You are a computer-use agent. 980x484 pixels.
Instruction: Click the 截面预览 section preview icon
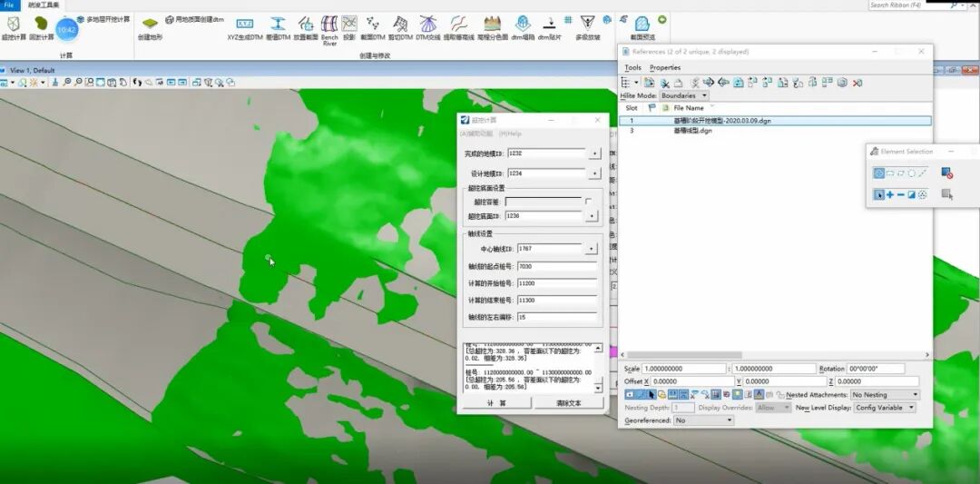[642, 27]
